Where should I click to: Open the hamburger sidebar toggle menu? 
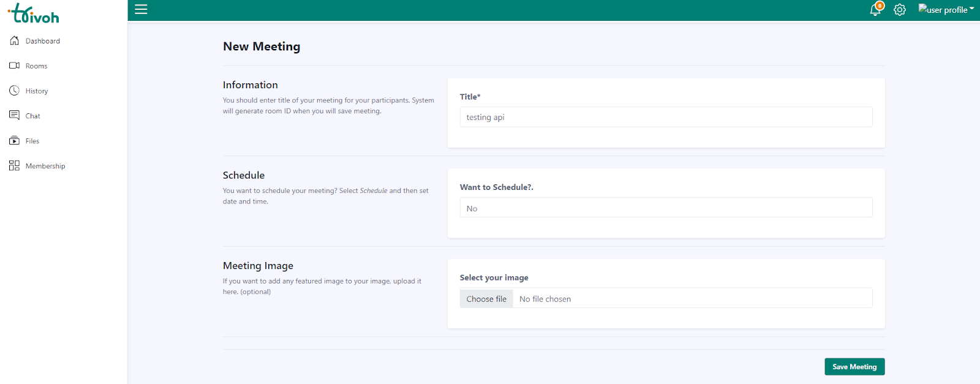(141, 9)
